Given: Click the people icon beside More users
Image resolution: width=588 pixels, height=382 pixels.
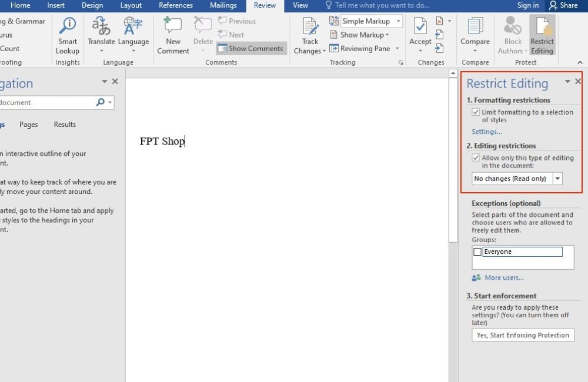Looking at the screenshot, I should click(476, 278).
